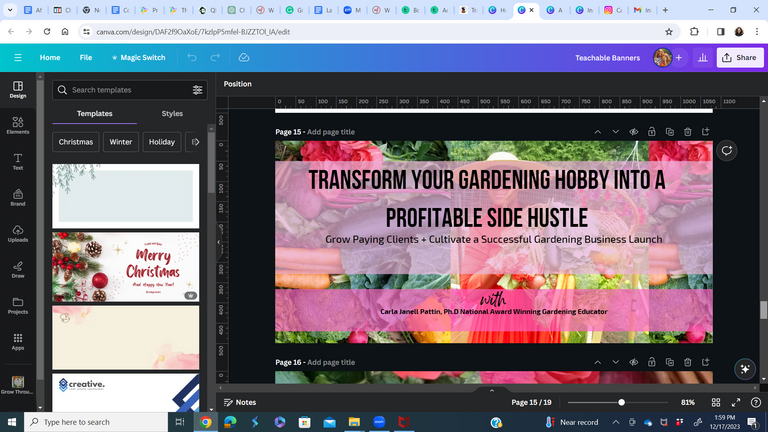Open the Uploads panel
This screenshot has height=432, width=768.
coord(18,233)
